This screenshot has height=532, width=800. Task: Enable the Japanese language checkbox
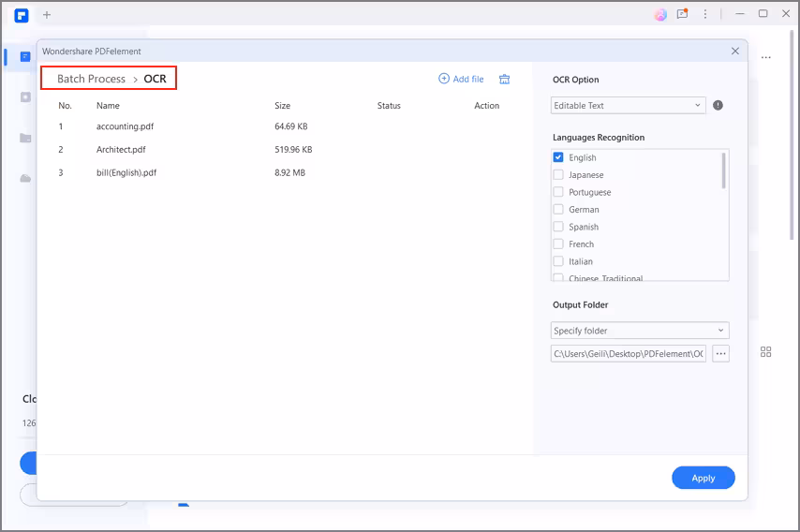point(558,174)
